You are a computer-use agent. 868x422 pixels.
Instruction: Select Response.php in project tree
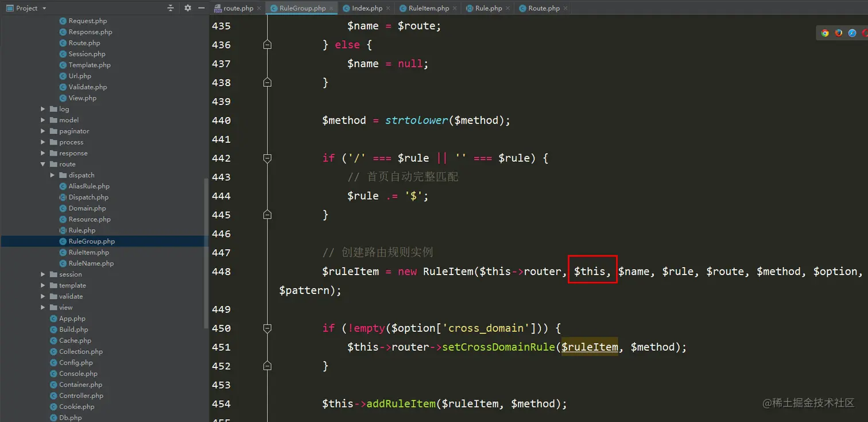[x=86, y=32]
